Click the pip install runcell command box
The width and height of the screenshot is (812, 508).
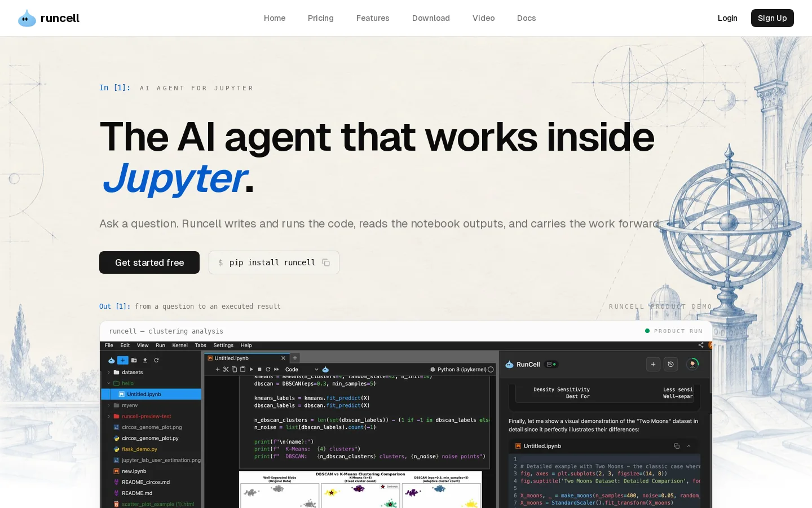coord(274,262)
